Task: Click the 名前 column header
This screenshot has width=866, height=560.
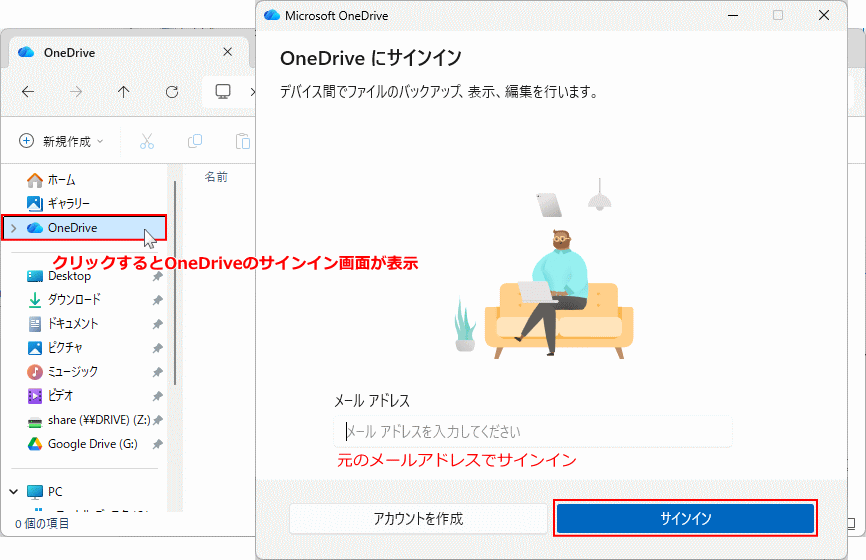Action: pos(216,177)
